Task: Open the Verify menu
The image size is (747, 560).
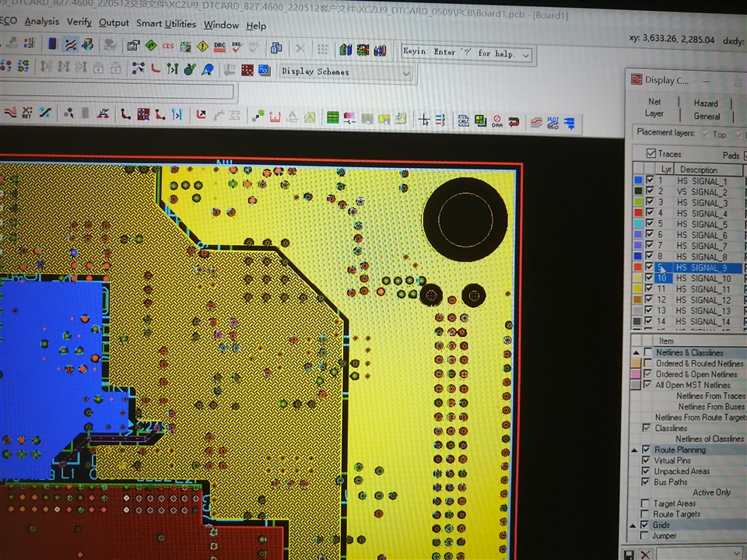Action: (x=79, y=22)
